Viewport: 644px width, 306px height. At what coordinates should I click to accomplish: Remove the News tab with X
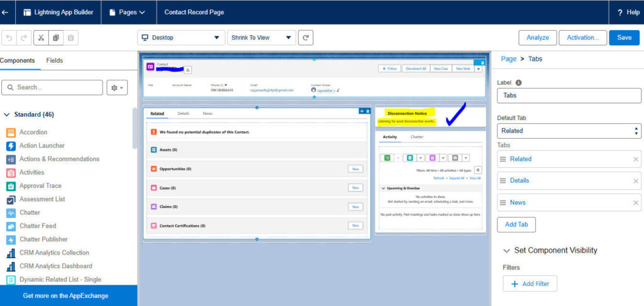[x=636, y=202]
